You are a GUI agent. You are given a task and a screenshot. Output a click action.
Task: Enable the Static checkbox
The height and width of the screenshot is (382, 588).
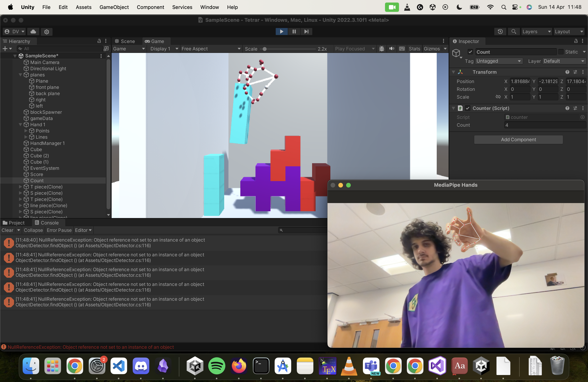[561, 52]
